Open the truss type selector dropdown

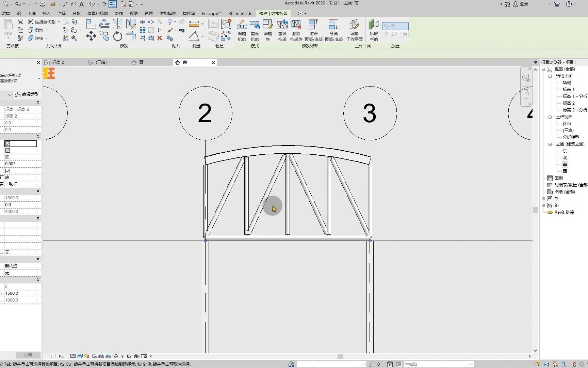[39, 78]
